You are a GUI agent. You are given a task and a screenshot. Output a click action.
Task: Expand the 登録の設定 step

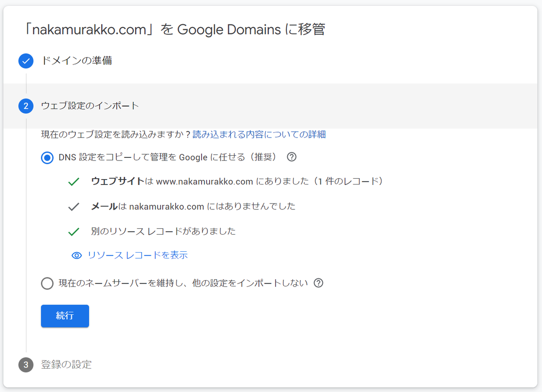pos(66,364)
